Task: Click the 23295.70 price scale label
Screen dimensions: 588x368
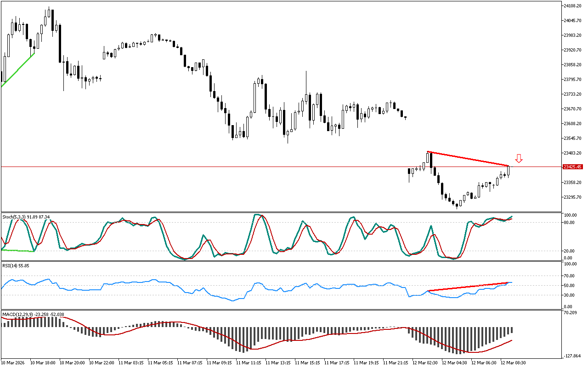Action: coord(573,197)
